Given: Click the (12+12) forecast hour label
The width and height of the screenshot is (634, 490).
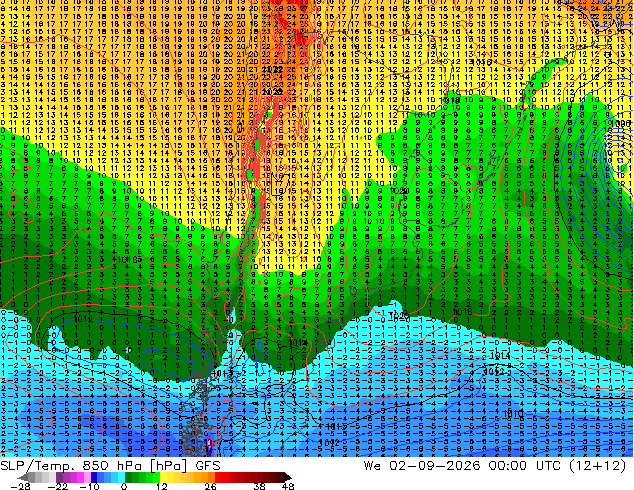Looking at the screenshot, I should pyautogui.click(x=597, y=466).
